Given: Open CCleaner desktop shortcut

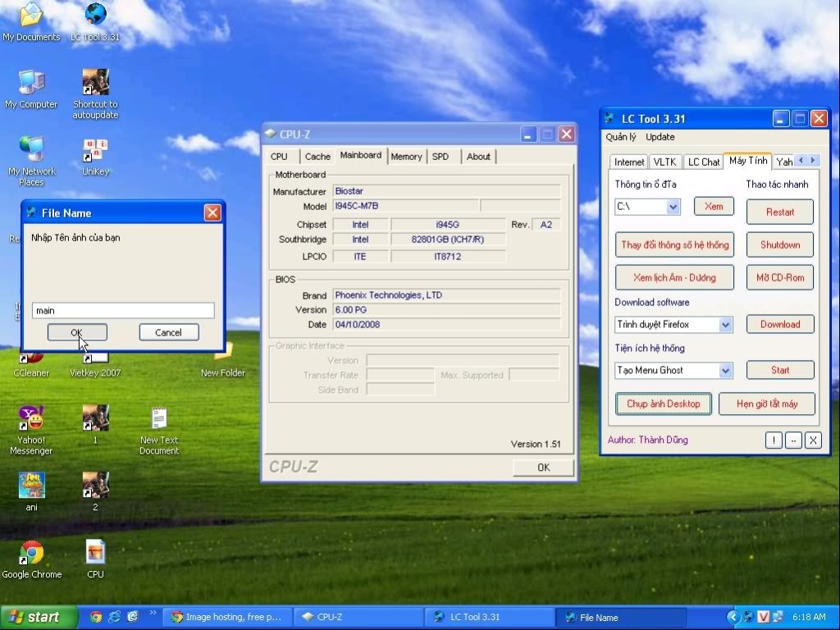Looking at the screenshot, I should tap(31, 365).
